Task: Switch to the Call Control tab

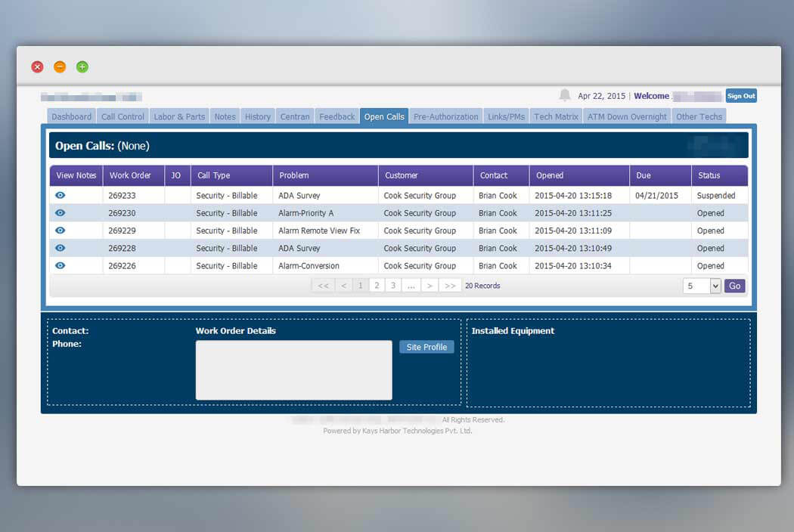Action: click(x=123, y=116)
